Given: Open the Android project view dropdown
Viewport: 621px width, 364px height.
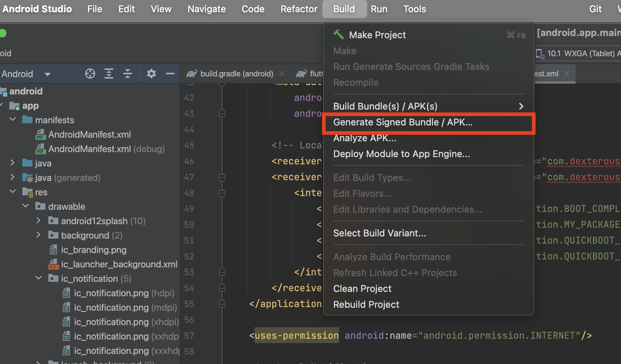Looking at the screenshot, I should tap(47, 74).
